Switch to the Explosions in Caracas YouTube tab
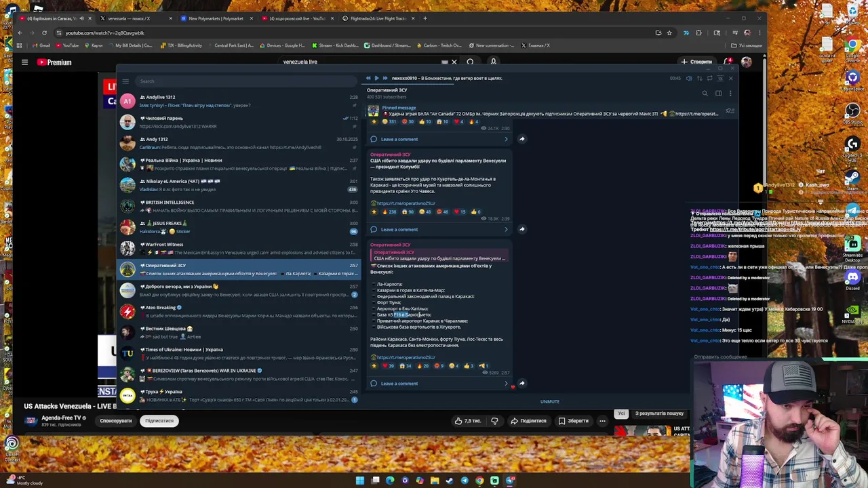 (56, 18)
